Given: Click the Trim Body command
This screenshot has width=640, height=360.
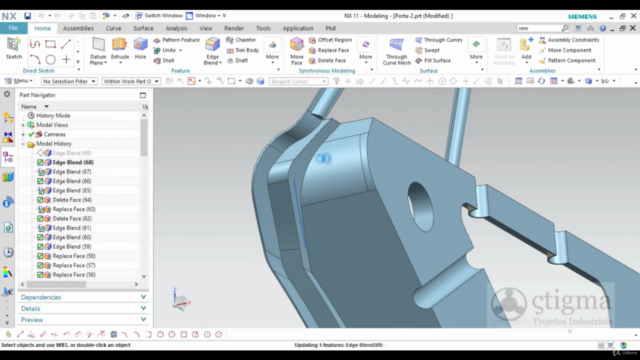Looking at the screenshot, I should coord(243,50).
